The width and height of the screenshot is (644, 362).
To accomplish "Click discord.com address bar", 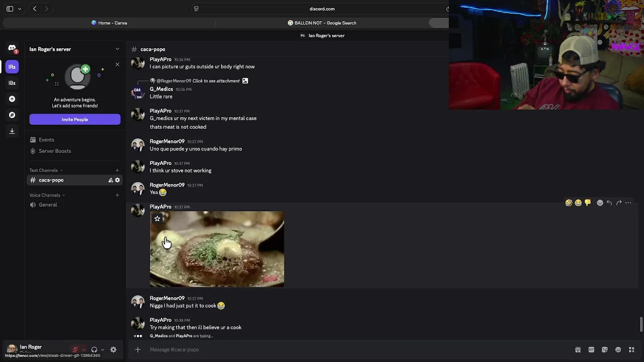I will tap(322, 9).
